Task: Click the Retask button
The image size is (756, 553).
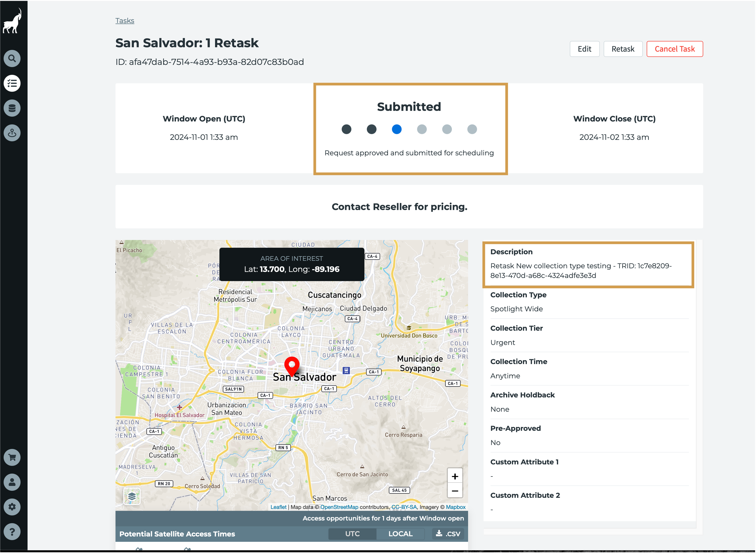Action: (x=623, y=49)
